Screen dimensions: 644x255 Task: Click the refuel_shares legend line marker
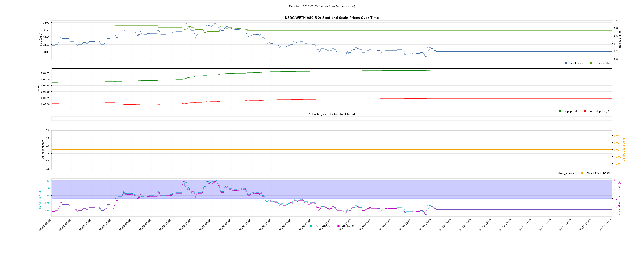coord(552,173)
